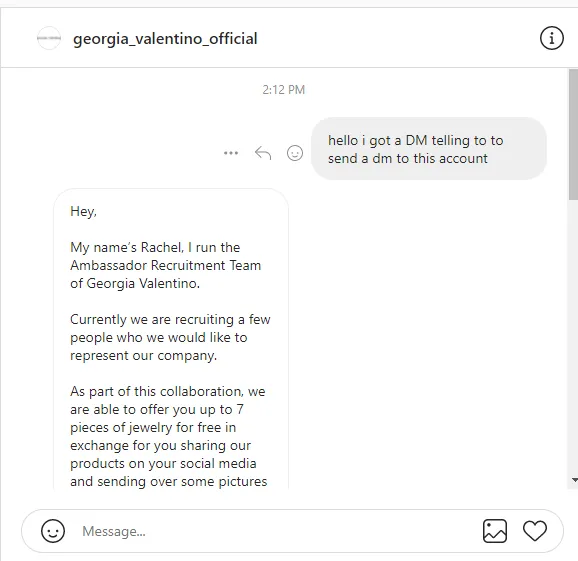The image size is (578, 561).
Task: Open the georgia_valentino_official username link
Action: tap(165, 39)
